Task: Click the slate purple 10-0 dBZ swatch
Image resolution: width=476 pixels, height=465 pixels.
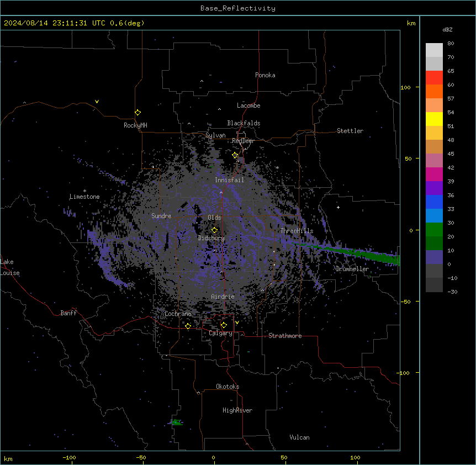Action: [x=434, y=257]
